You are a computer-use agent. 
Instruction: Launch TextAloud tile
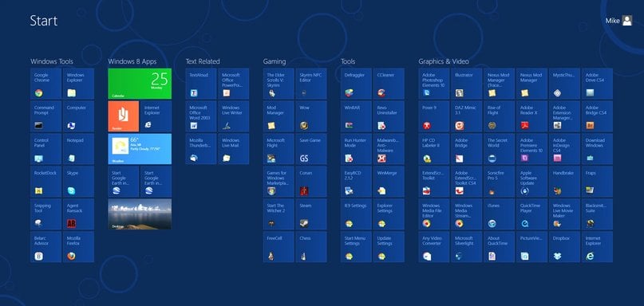(201, 84)
